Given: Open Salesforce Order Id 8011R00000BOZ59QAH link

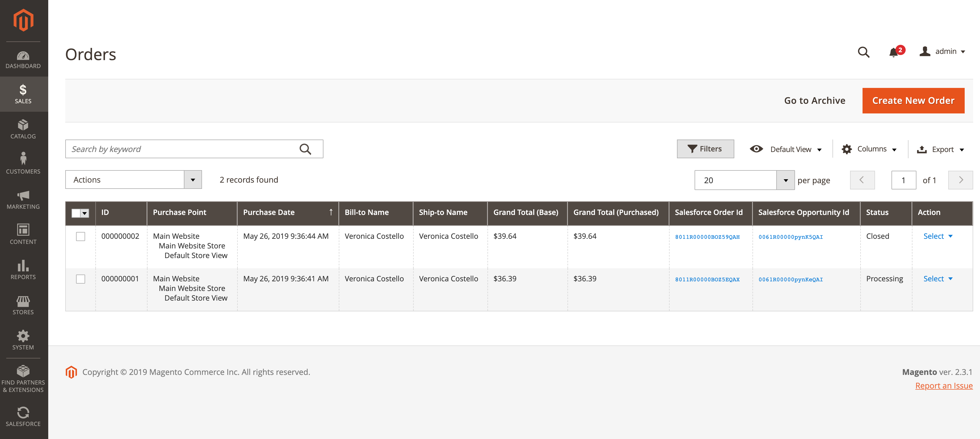Looking at the screenshot, I should coord(707,237).
